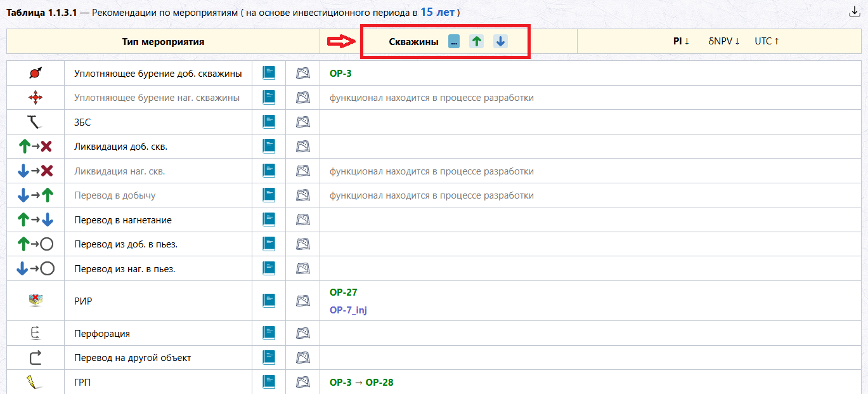The height and width of the screenshot is (394, 868).
Task: Click the ГРП fracturing icon
Action: pos(34,383)
